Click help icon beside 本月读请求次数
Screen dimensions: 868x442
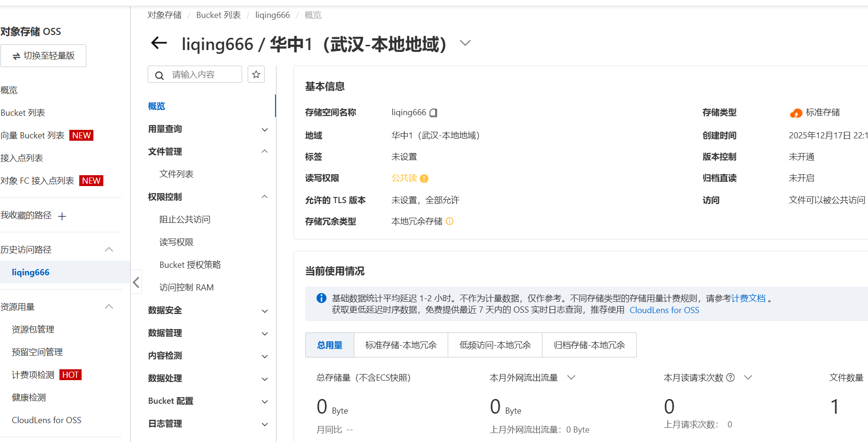pyautogui.click(x=730, y=377)
